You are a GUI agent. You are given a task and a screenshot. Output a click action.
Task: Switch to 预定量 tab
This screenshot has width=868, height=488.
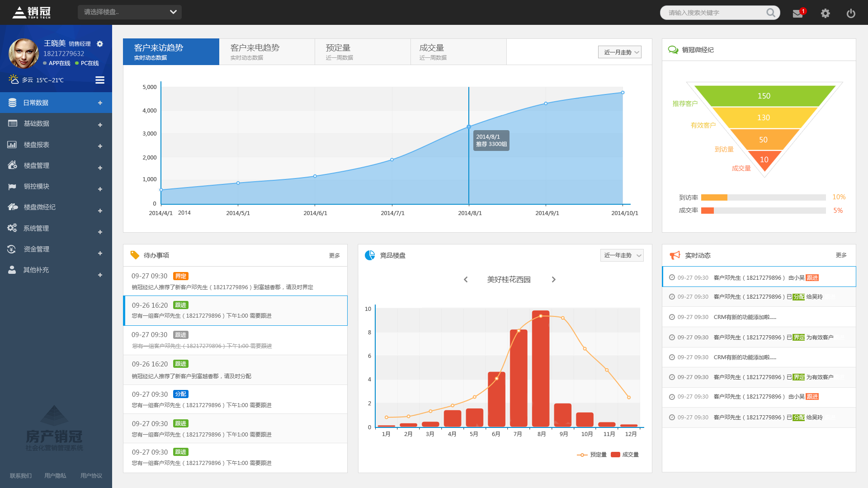click(363, 52)
